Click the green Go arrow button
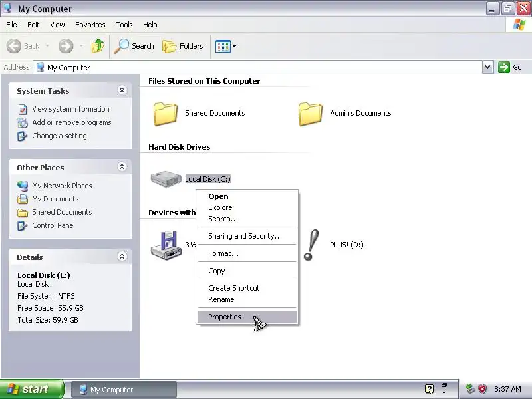This screenshot has width=532, height=399. coord(504,67)
